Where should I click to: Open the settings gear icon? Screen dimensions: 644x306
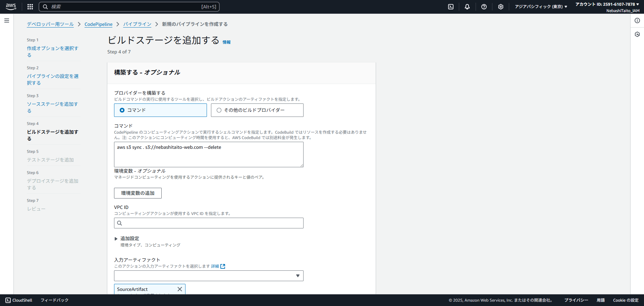pyautogui.click(x=501, y=7)
